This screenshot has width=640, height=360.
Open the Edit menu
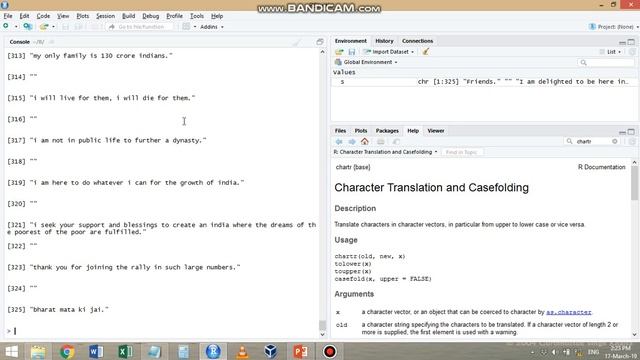pos(24,16)
